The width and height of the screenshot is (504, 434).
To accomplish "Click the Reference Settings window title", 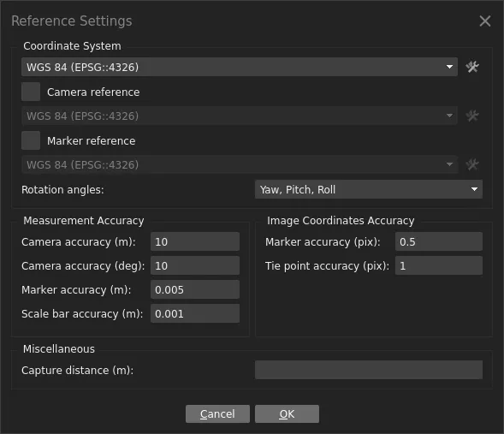I will click(72, 21).
